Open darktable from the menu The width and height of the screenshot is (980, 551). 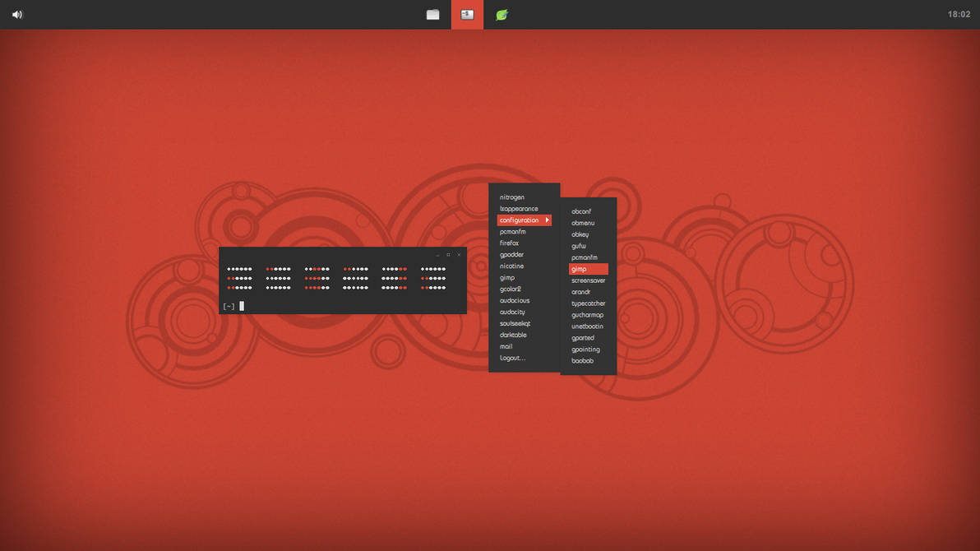click(x=511, y=335)
